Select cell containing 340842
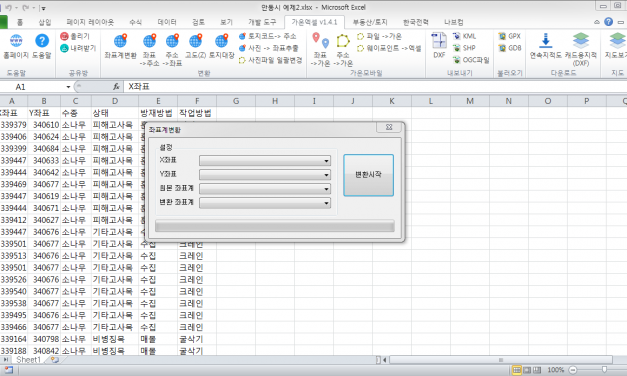Viewport: 627px width, 376px height. (x=44, y=350)
